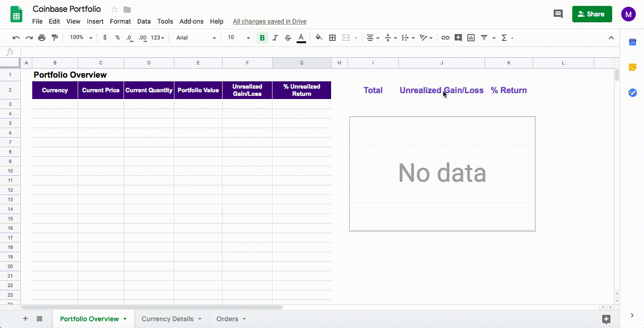The width and height of the screenshot is (644, 328).
Task: Click the Merge cells icon
Action: 346,38
